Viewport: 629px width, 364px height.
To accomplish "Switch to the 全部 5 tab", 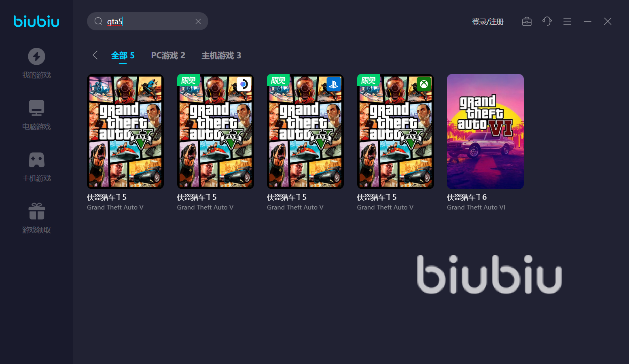I will pyautogui.click(x=123, y=55).
